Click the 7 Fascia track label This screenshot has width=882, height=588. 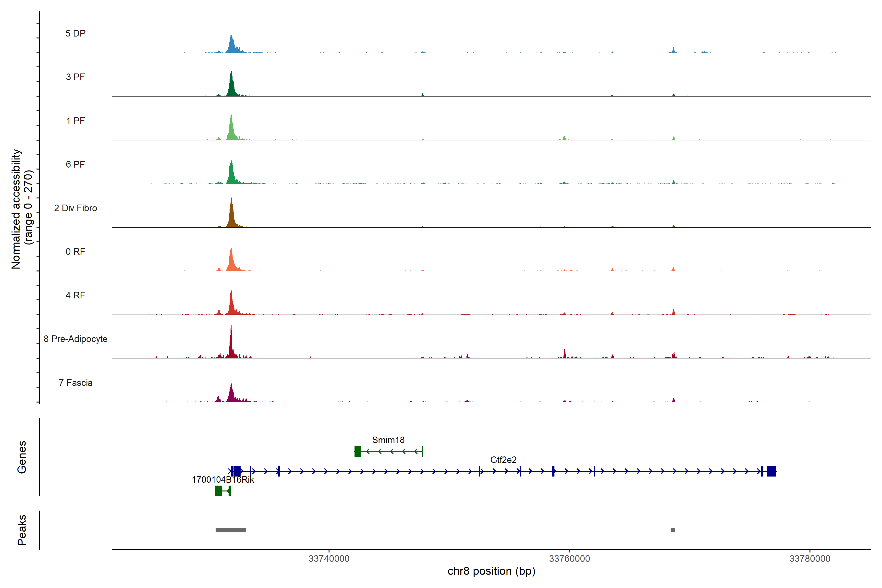(x=75, y=383)
